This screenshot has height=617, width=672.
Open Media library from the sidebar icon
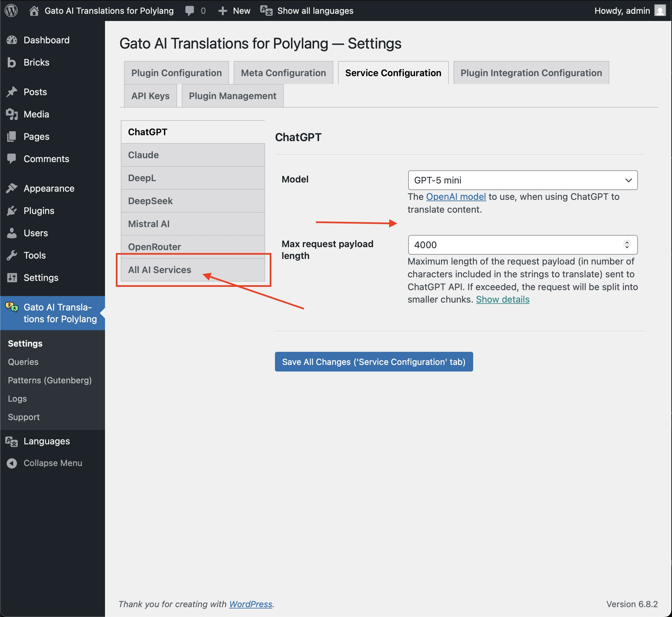click(x=12, y=114)
